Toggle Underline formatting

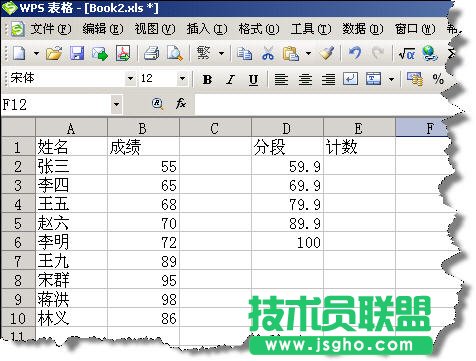[x=253, y=80]
